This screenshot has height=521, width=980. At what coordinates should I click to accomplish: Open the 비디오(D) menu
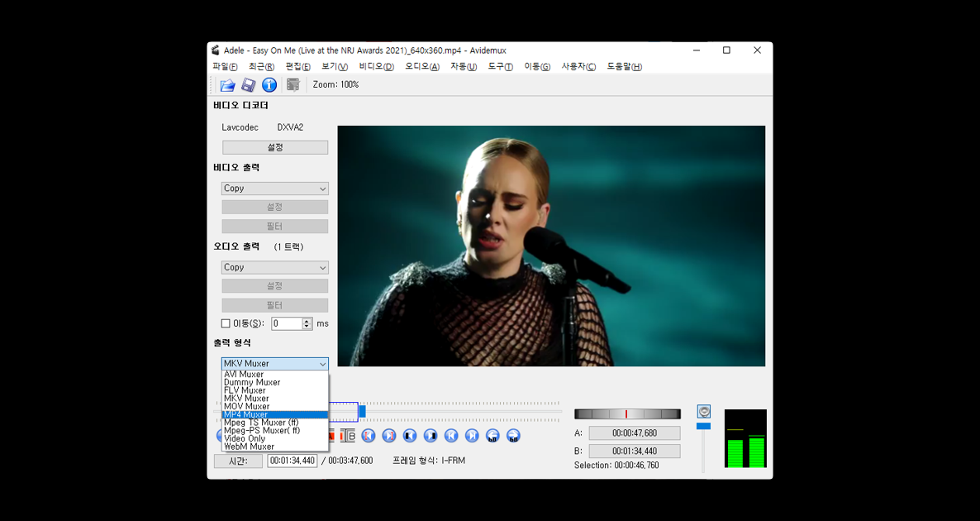click(x=376, y=67)
